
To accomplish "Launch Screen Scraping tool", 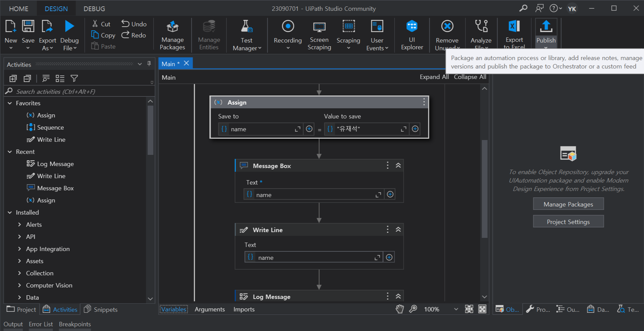I will point(319,35).
